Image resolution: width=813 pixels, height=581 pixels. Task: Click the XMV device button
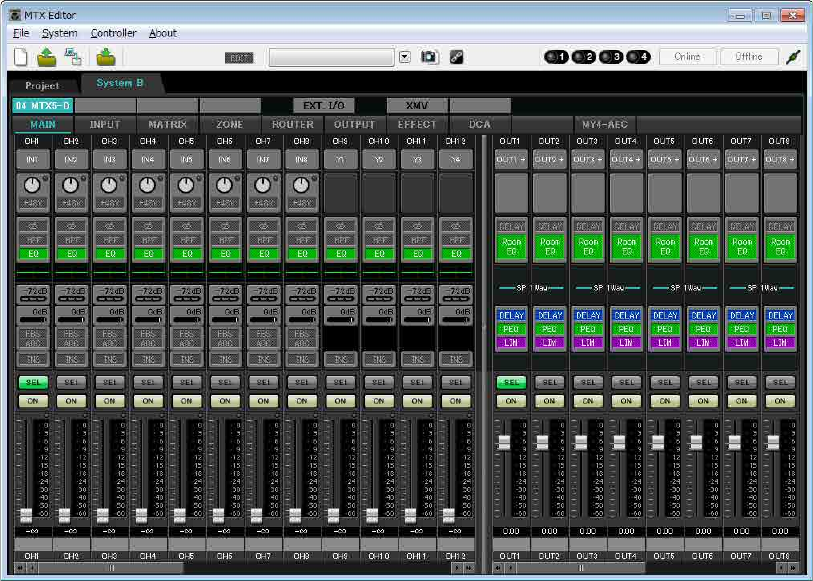417,106
